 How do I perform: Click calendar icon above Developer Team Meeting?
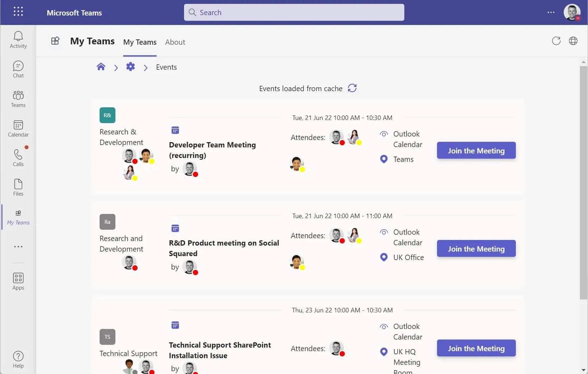(175, 130)
